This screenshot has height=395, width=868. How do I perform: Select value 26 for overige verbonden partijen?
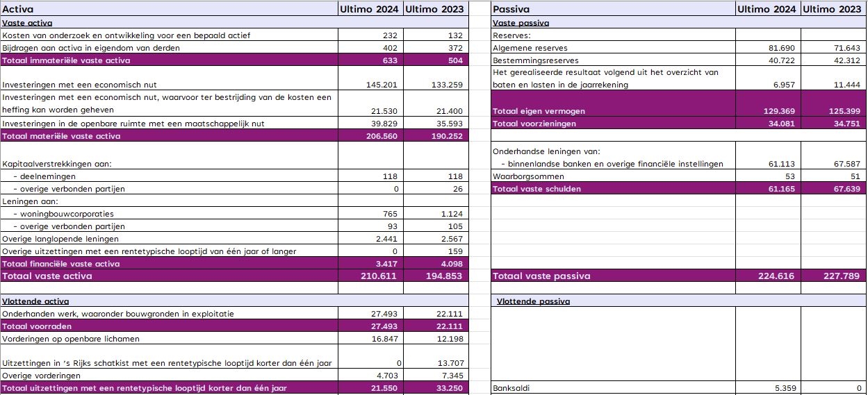[x=459, y=189]
